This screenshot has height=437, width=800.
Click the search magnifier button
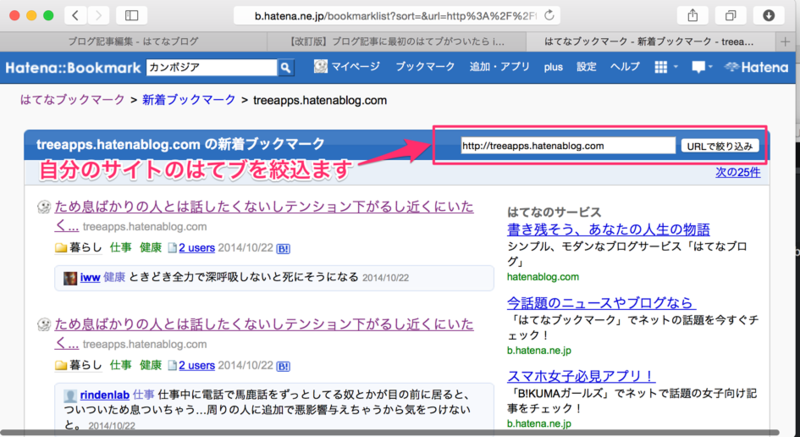pyautogui.click(x=286, y=67)
